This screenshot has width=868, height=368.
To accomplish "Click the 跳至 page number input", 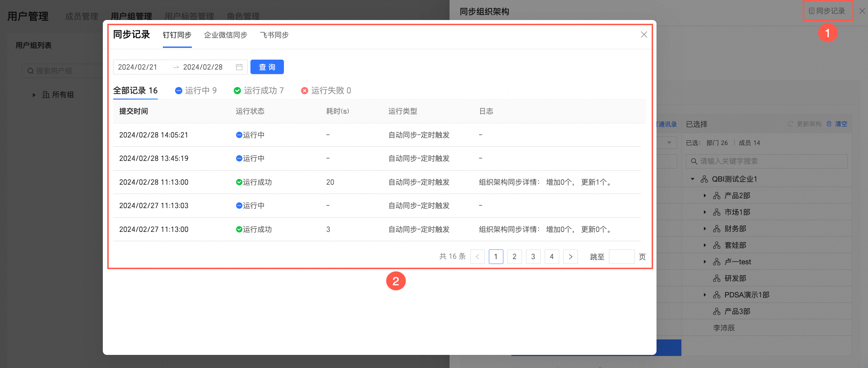I will coord(622,257).
